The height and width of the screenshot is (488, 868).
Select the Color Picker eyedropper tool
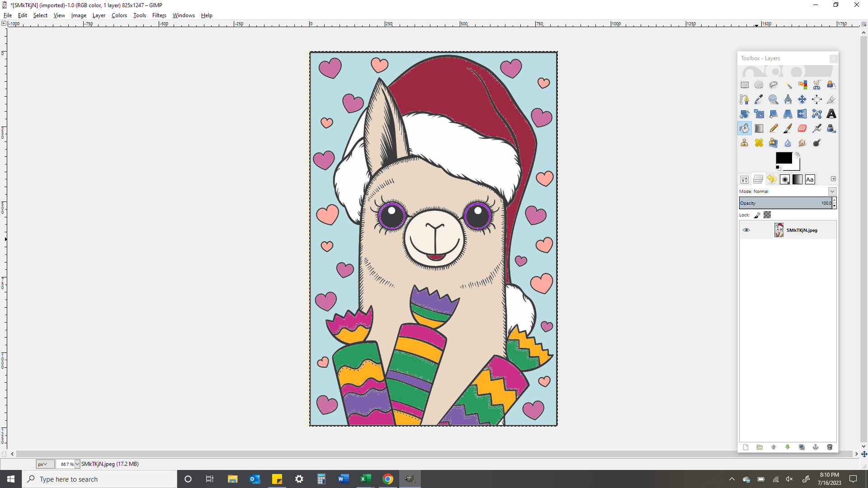tap(759, 99)
